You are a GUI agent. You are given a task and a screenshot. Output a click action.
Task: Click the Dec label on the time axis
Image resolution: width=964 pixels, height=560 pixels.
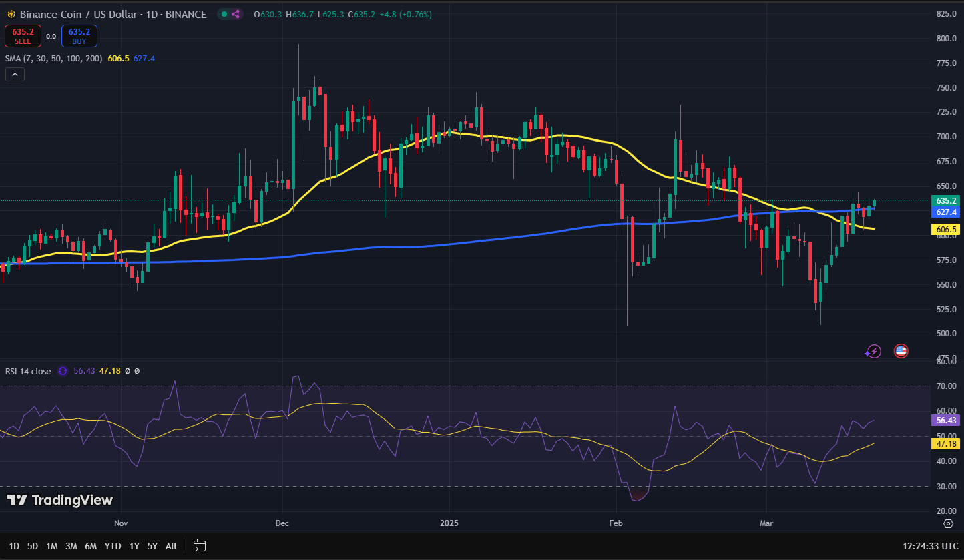[281, 523]
